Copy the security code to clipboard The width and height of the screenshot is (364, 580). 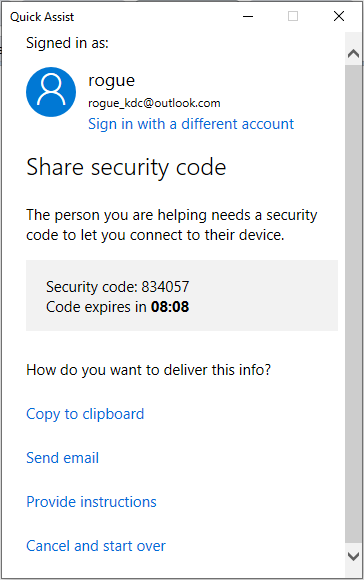[x=85, y=414]
